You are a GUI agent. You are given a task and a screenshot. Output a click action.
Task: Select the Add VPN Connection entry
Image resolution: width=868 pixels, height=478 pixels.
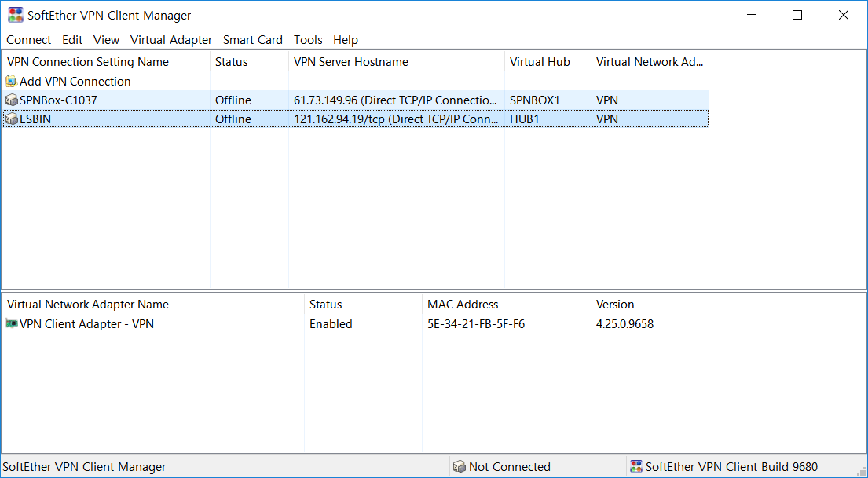coord(75,82)
